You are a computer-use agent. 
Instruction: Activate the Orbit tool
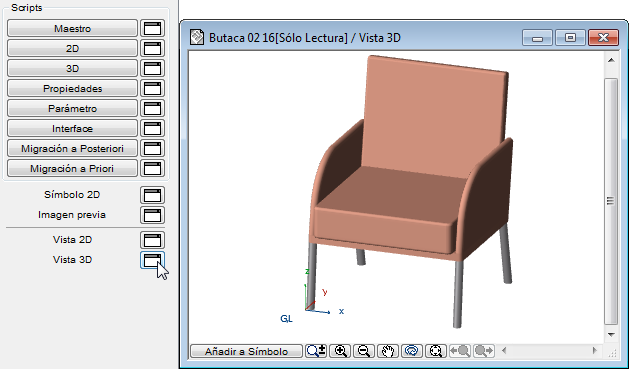(x=412, y=351)
